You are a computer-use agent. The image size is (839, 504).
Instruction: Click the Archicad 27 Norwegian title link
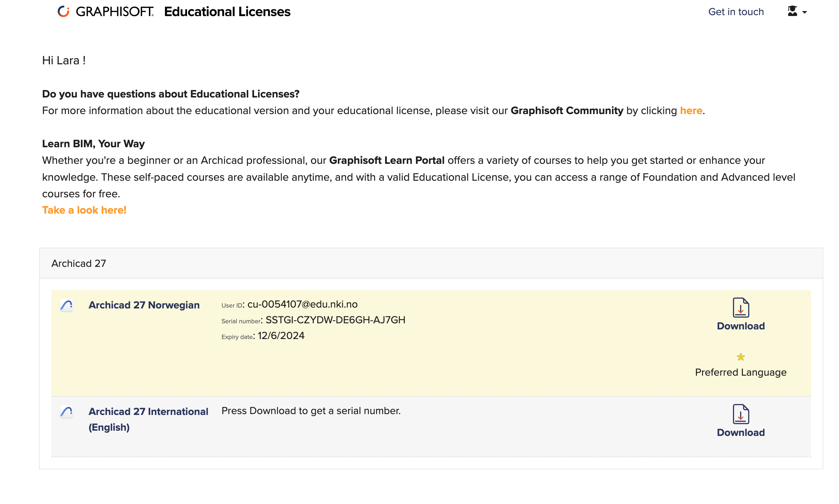[x=144, y=305]
